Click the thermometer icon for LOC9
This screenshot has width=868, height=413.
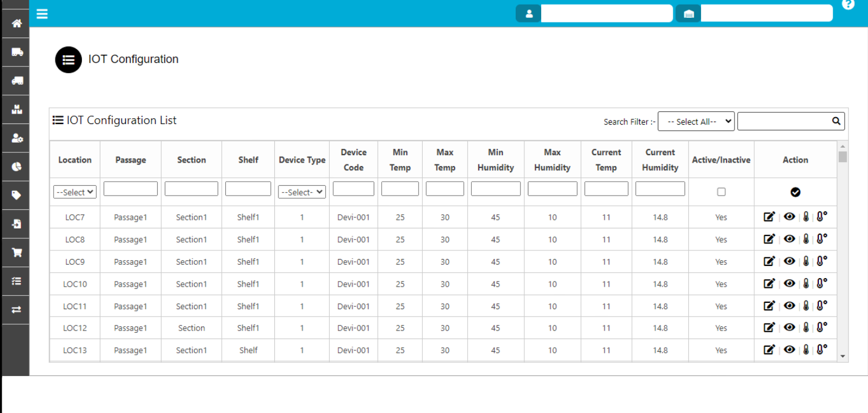(806, 261)
